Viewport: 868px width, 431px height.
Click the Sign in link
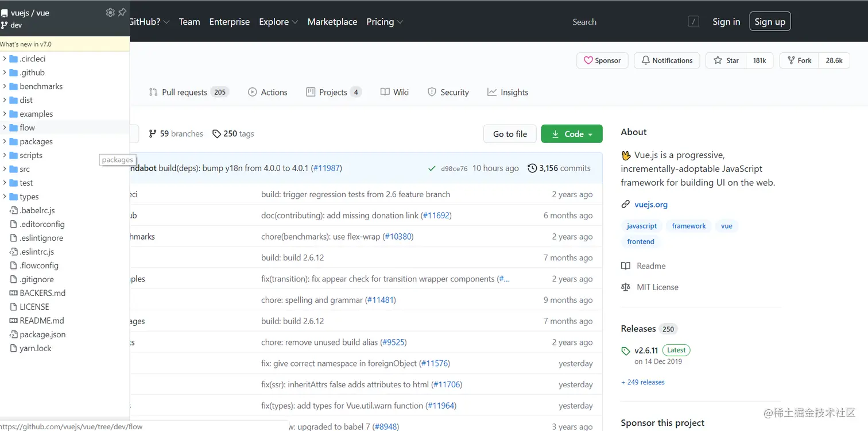coord(726,22)
